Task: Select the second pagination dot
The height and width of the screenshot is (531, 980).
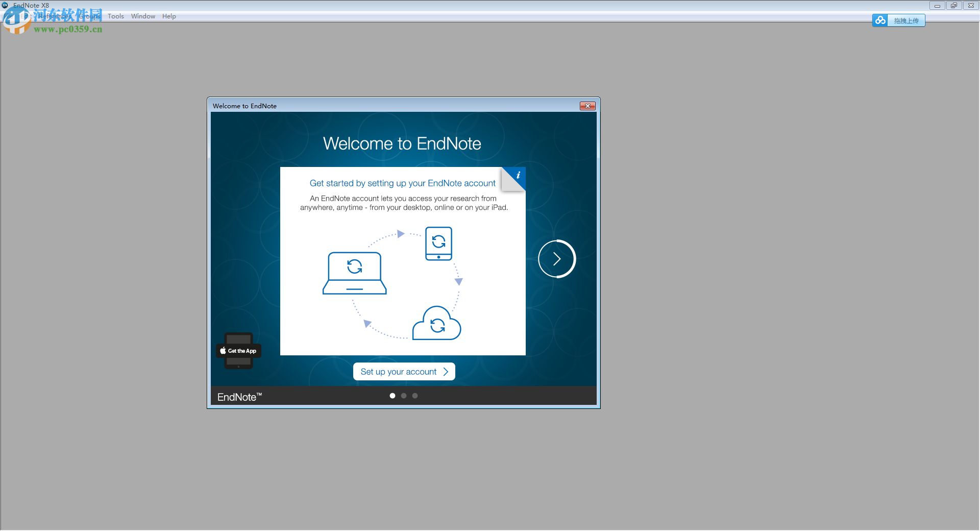Action: click(x=403, y=395)
